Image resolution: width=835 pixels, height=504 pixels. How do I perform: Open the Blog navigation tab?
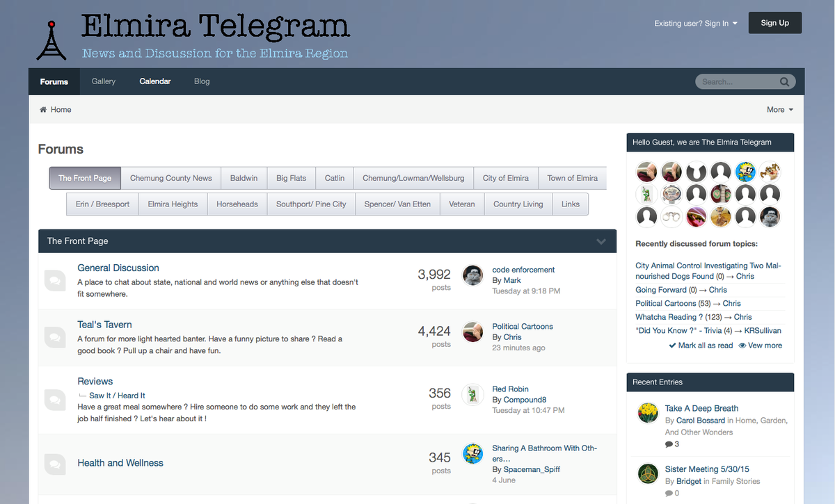[x=202, y=81]
